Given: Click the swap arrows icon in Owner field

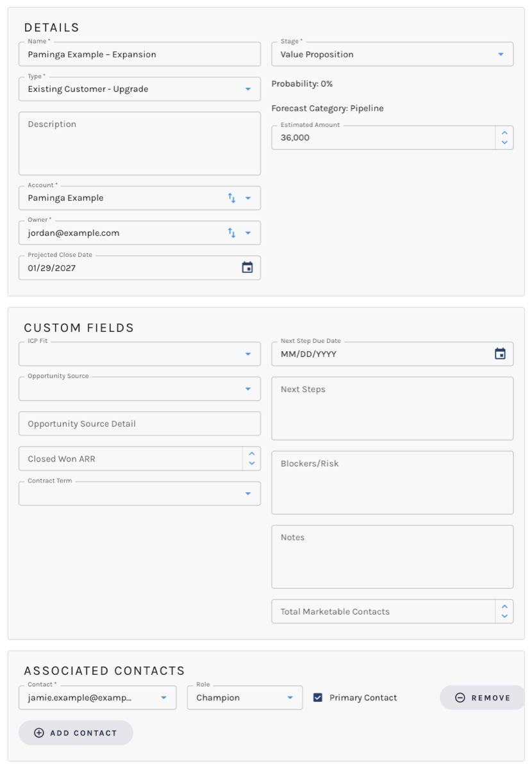Looking at the screenshot, I should point(231,233).
